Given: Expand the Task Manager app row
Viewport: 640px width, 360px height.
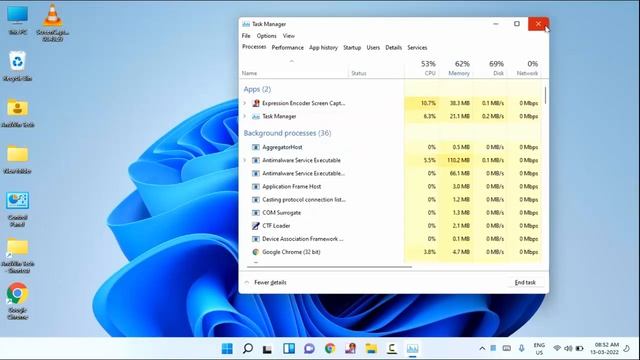Looking at the screenshot, I should point(245,116).
